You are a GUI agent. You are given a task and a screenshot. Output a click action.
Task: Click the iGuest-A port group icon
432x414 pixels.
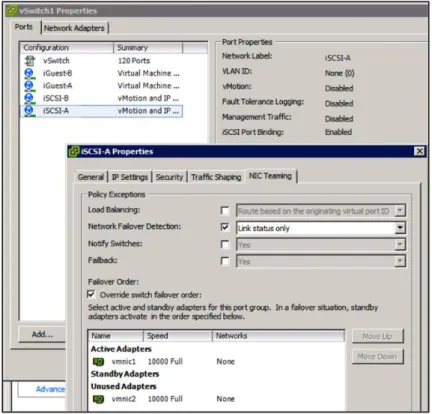click(x=29, y=86)
